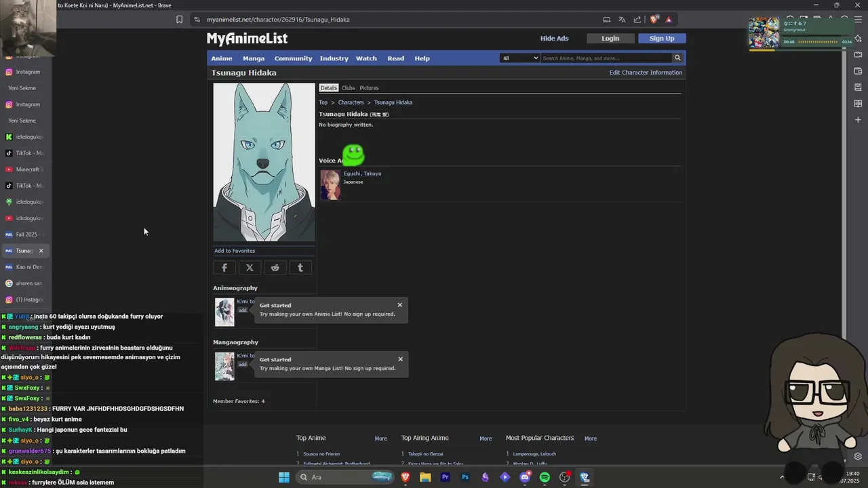Click Top breadcrumb link
The height and width of the screenshot is (488, 868).
323,102
